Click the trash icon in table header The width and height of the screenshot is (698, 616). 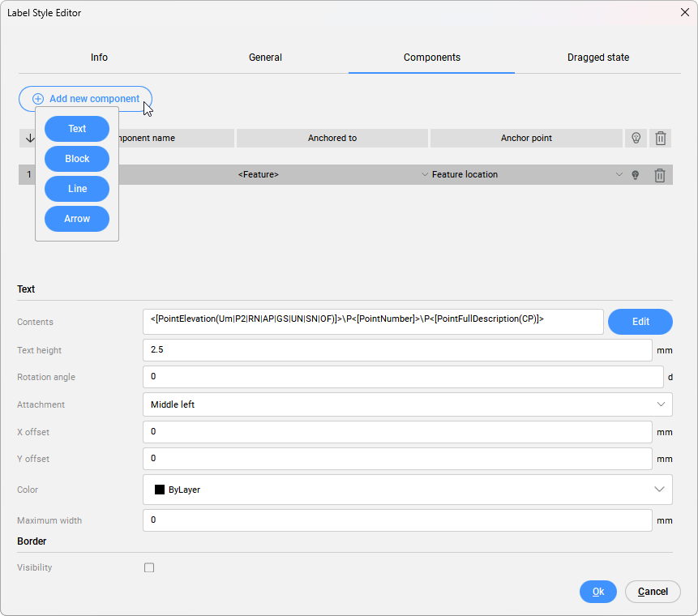660,138
